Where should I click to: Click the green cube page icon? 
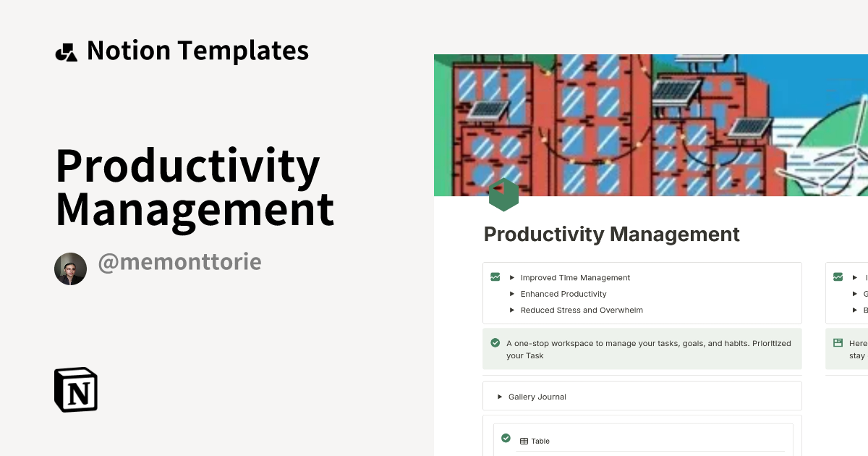point(503,194)
